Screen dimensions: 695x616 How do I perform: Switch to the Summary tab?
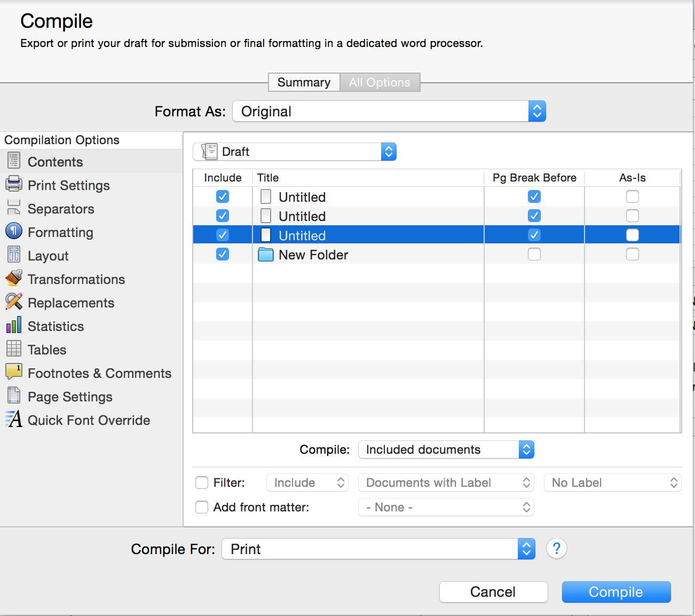304,82
